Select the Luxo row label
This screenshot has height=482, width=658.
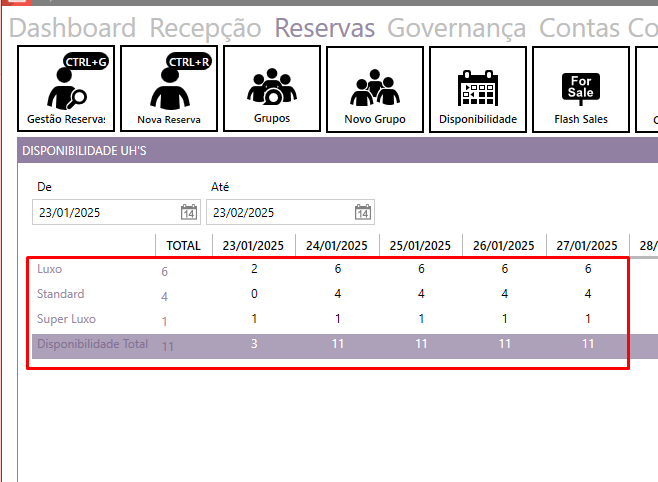[51, 269]
